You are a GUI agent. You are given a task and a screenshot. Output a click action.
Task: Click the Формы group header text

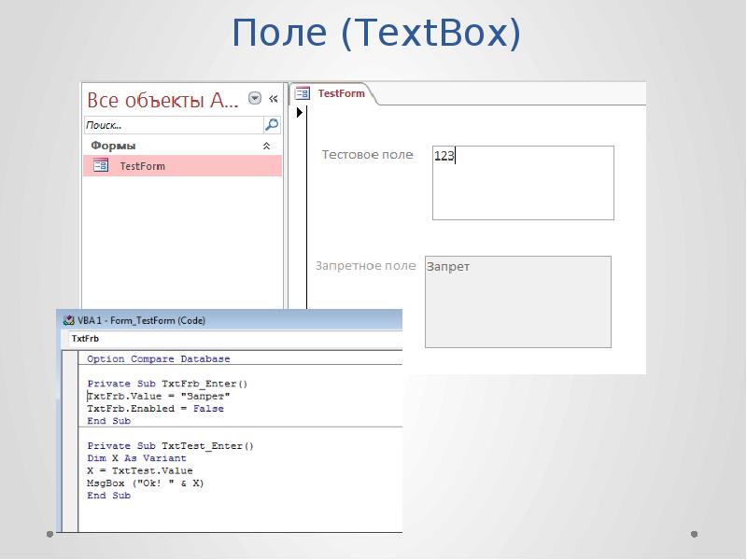(x=113, y=147)
